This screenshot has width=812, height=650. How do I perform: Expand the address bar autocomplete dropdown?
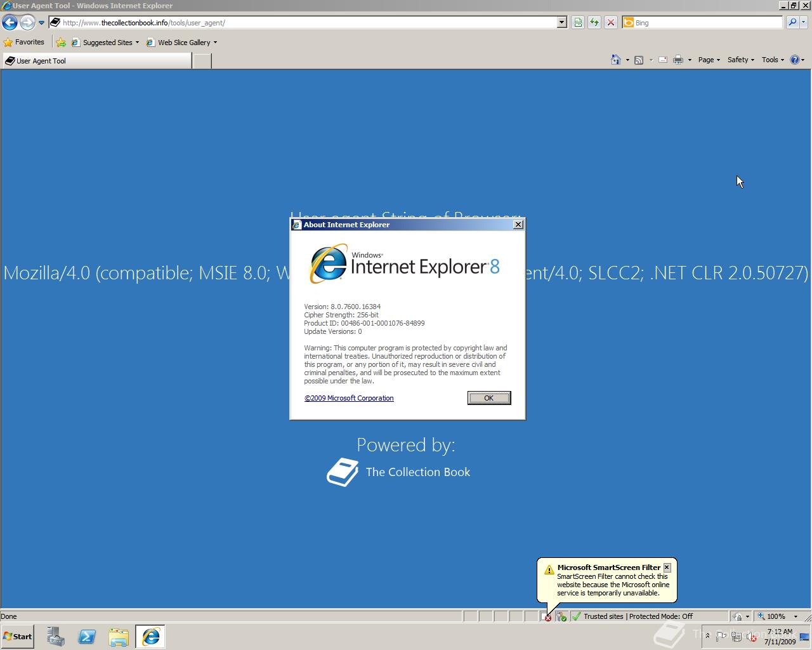(x=561, y=23)
